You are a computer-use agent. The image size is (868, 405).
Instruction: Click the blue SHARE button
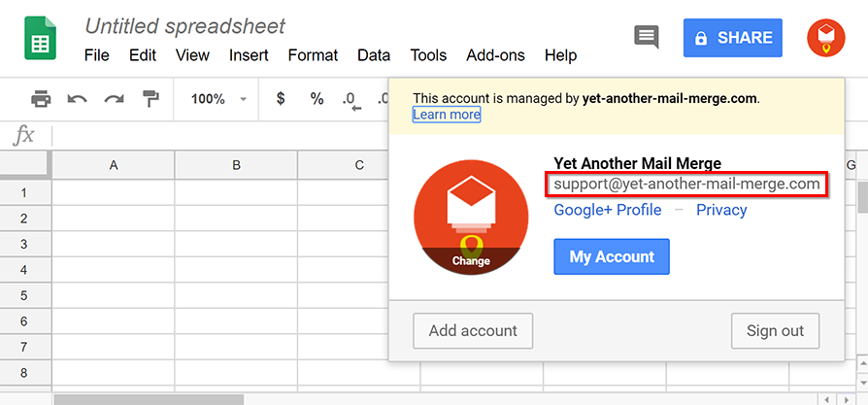click(732, 38)
